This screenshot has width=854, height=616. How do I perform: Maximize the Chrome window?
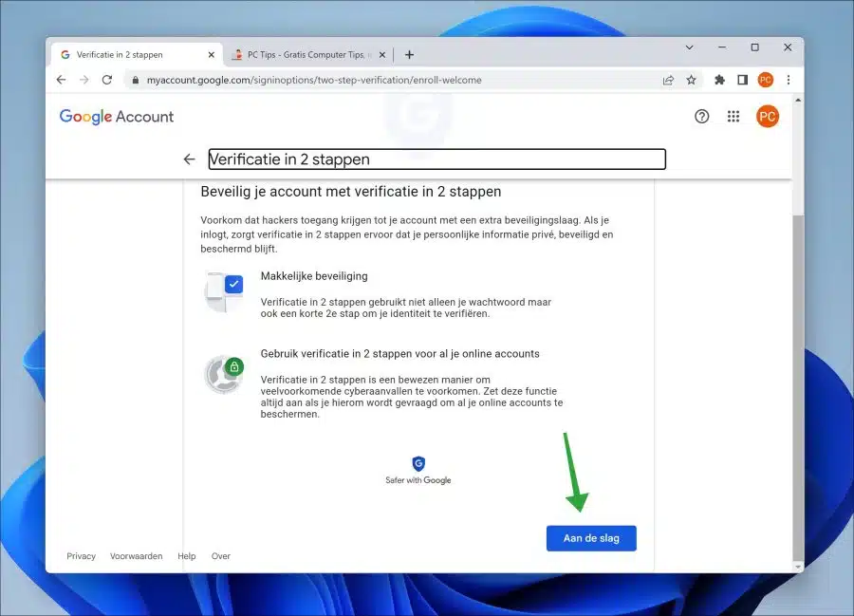[754, 47]
